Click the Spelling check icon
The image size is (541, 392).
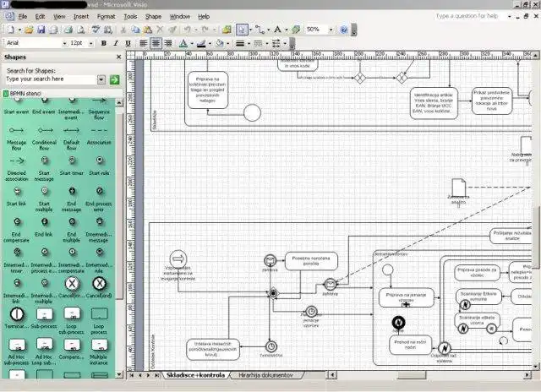96,30
